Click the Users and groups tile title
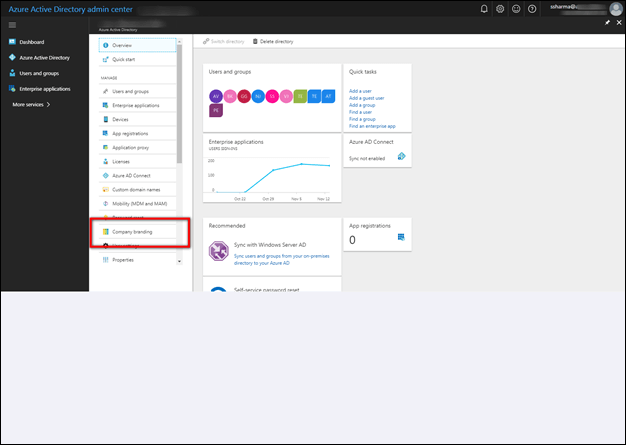 point(230,72)
